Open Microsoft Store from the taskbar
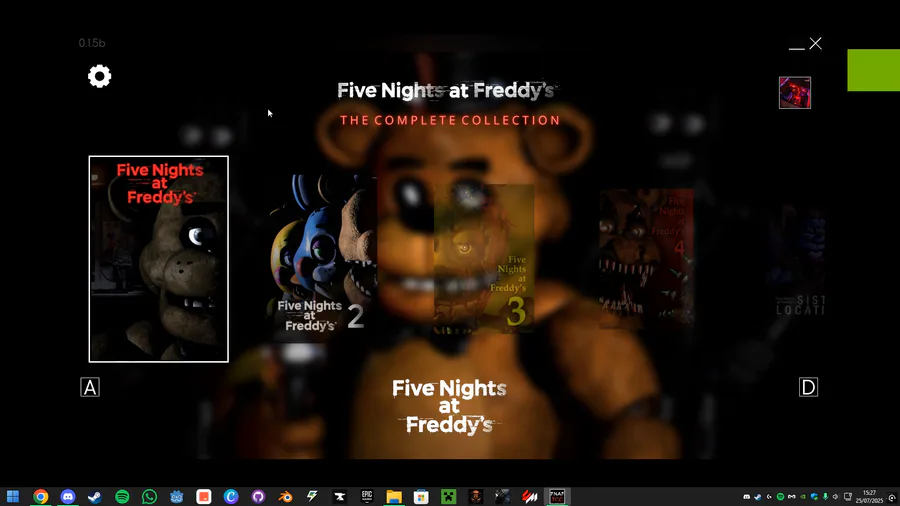The image size is (900, 506). pos(421,496)
